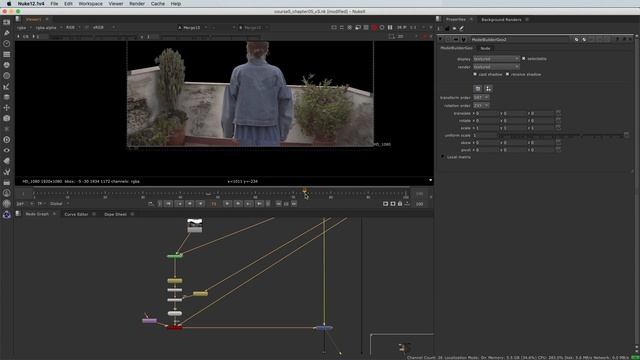Open the Deep nodes toolbar menu
The image size is (640, 360).
point(7,140)
